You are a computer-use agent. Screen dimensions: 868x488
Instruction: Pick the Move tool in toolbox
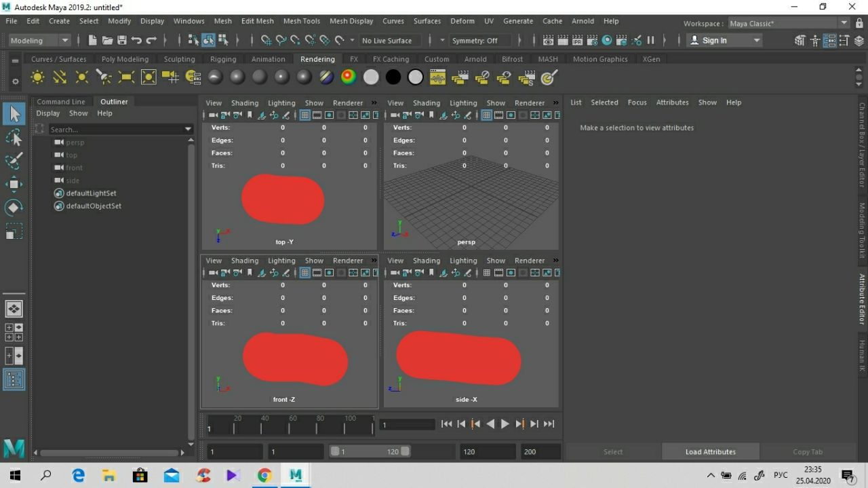point(14,184)
